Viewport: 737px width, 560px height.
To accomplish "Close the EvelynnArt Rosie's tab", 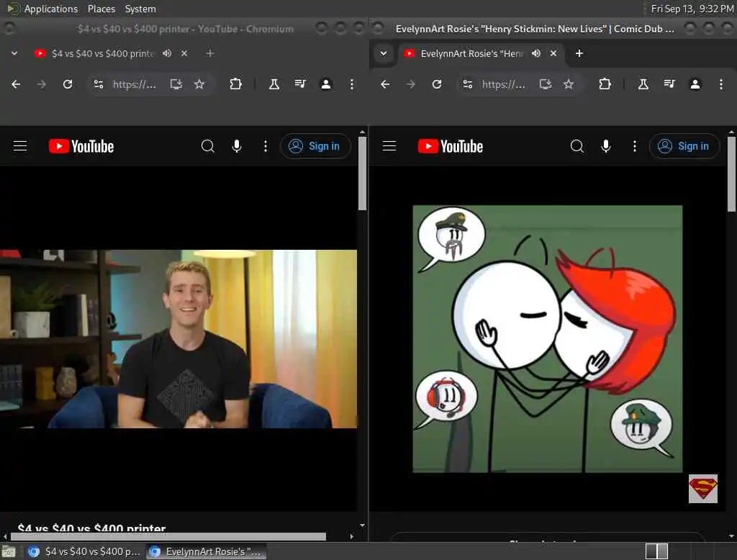I will tap(553, 53).
